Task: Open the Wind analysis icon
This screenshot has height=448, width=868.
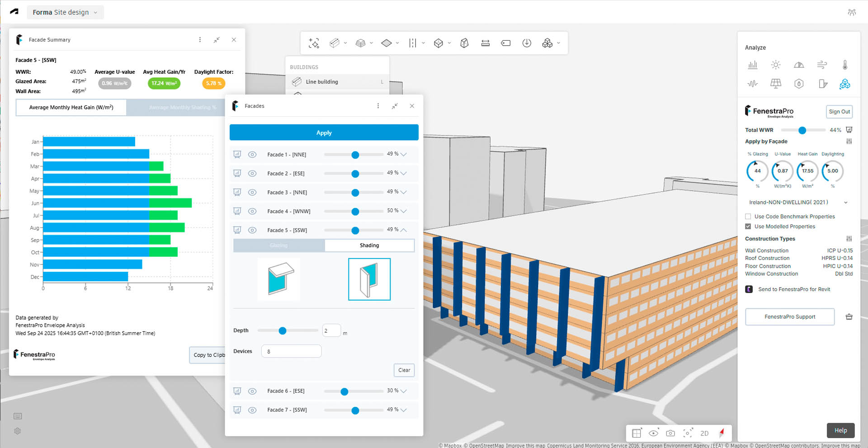Action: (x=822, y=65)
